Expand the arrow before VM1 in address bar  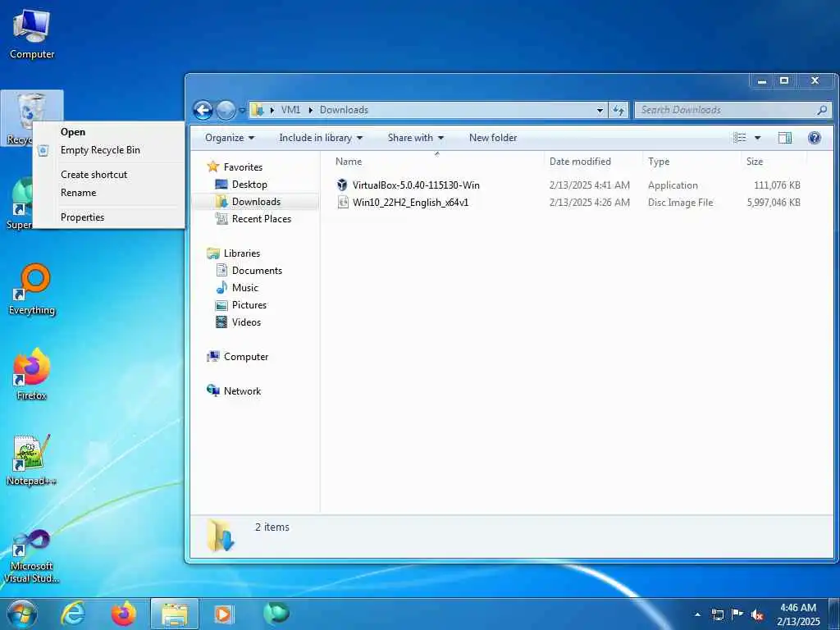coord(272,110)
